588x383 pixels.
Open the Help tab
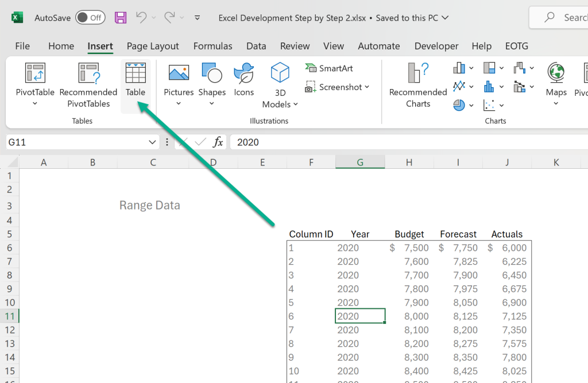(482, 46)
